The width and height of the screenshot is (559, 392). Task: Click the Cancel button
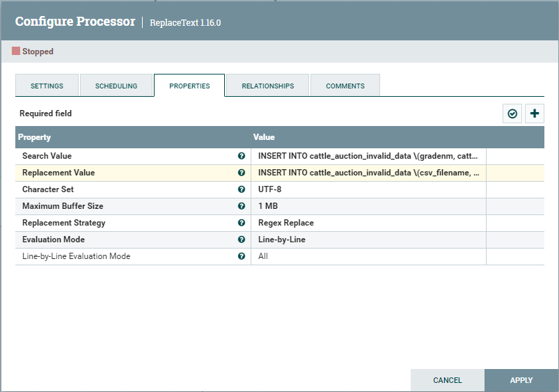[x=448, y=380]
